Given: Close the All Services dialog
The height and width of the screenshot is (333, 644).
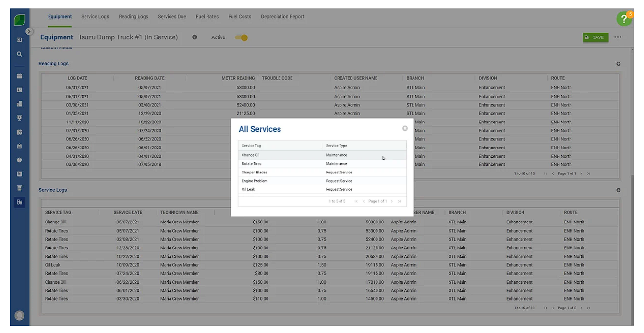Looking at the screenshot, I should 405,128.
